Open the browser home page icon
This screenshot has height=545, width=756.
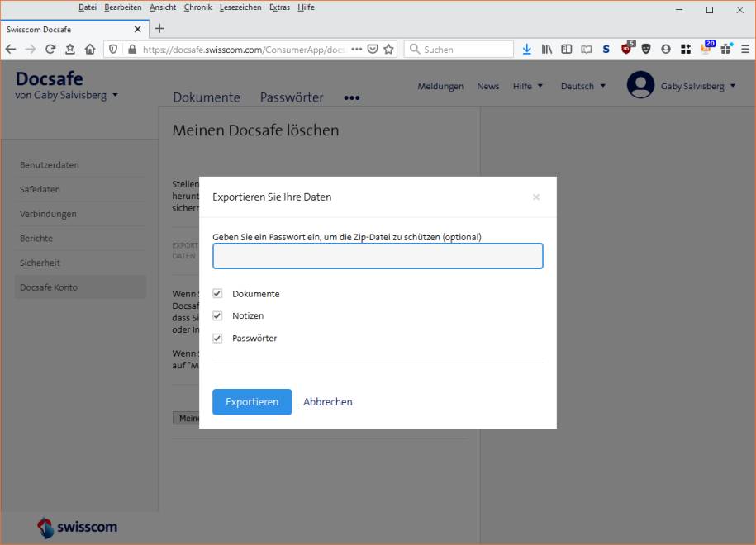coord(90,50)
